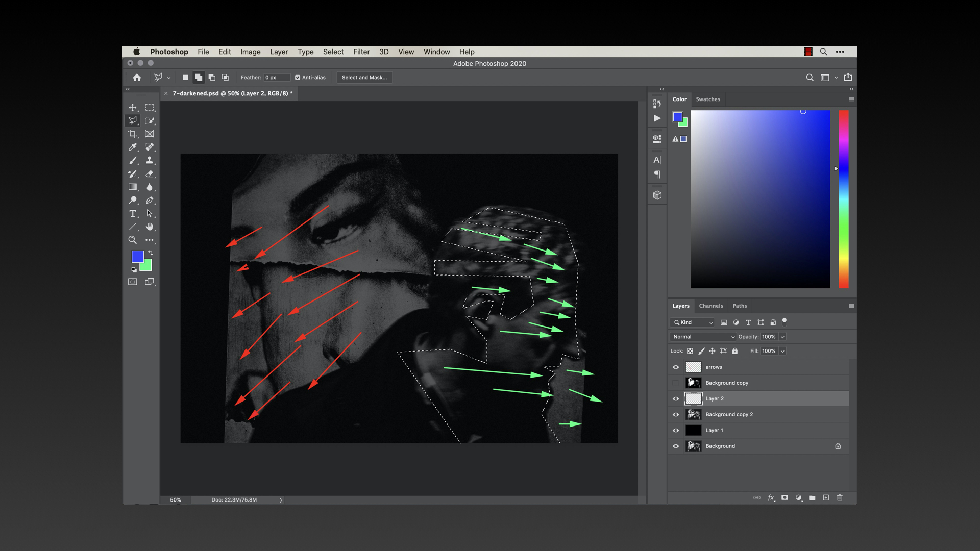Screen dimensions: 980x551
Task: Toggle the Anti-alias checkbox
Action: [298, 78]
